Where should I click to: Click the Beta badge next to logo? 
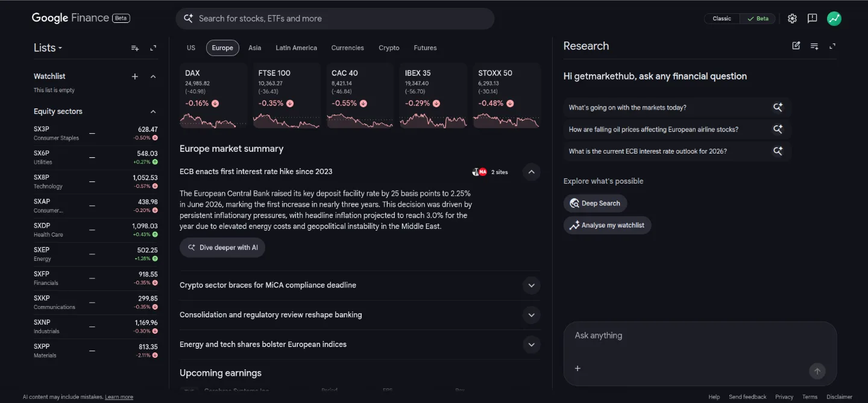[x=121, y=18]
